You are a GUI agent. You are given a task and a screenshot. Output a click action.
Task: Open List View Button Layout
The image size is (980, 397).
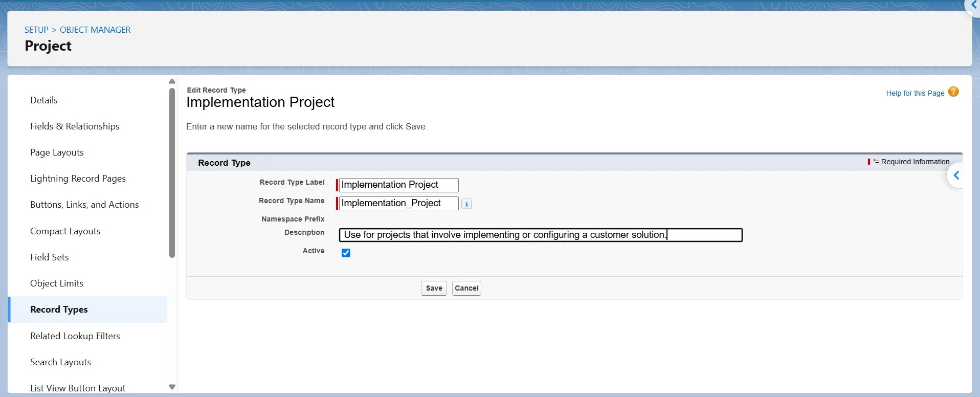(x=78, y=388)
